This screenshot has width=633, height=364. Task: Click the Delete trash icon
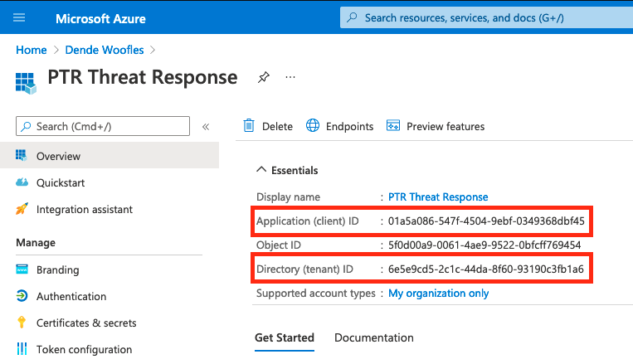tap(249, 126)
